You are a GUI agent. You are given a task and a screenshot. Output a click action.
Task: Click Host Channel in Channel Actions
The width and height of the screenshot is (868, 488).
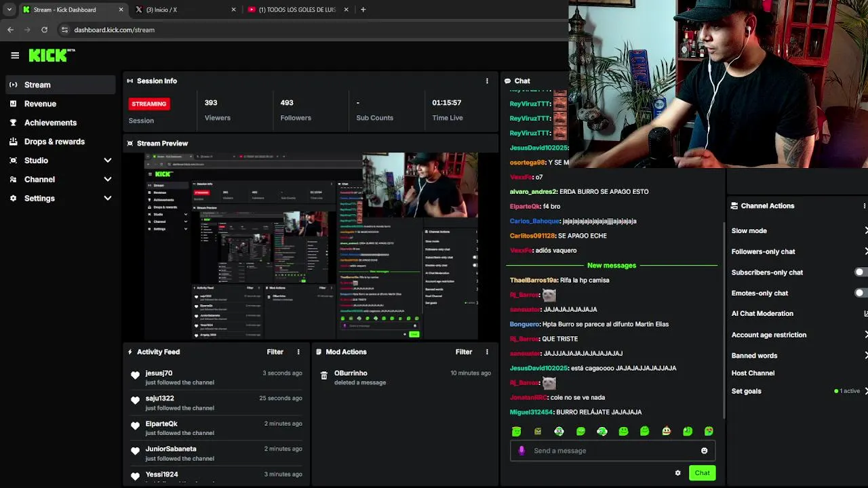753,373
